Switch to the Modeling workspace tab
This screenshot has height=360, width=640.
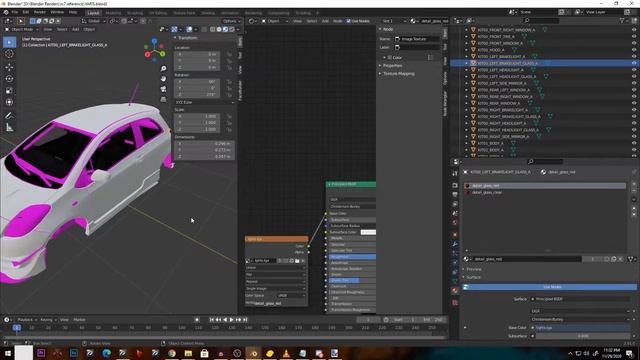pos(113,13)
